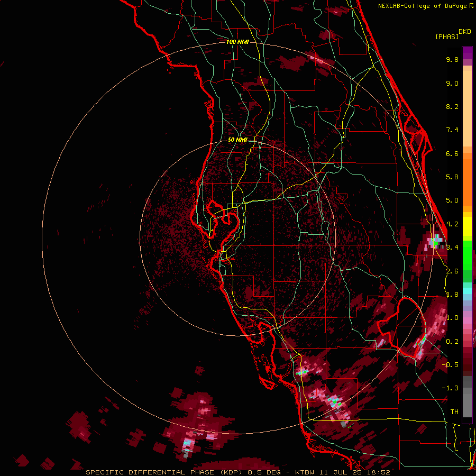Pick the cyan segment of the color bar
Screen dimensions: 476x476
[467, 290]
